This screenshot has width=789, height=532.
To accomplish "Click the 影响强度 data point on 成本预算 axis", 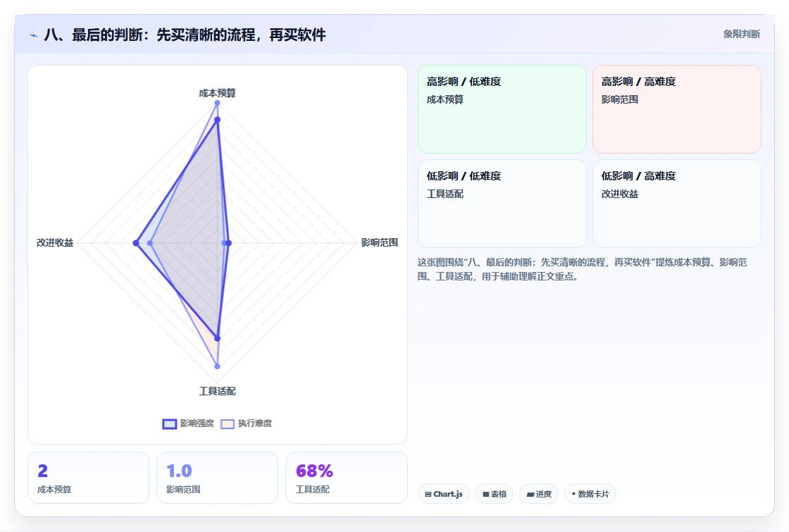I will [x=218, y=120].
